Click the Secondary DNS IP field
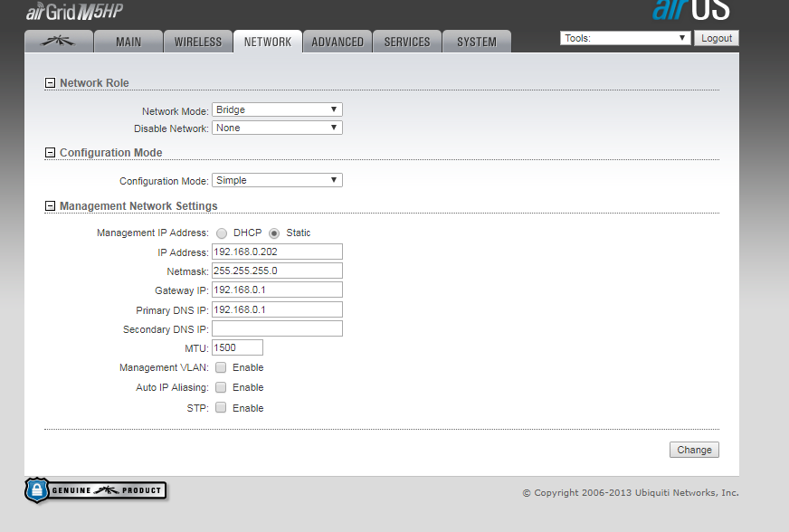 point(277,329)
